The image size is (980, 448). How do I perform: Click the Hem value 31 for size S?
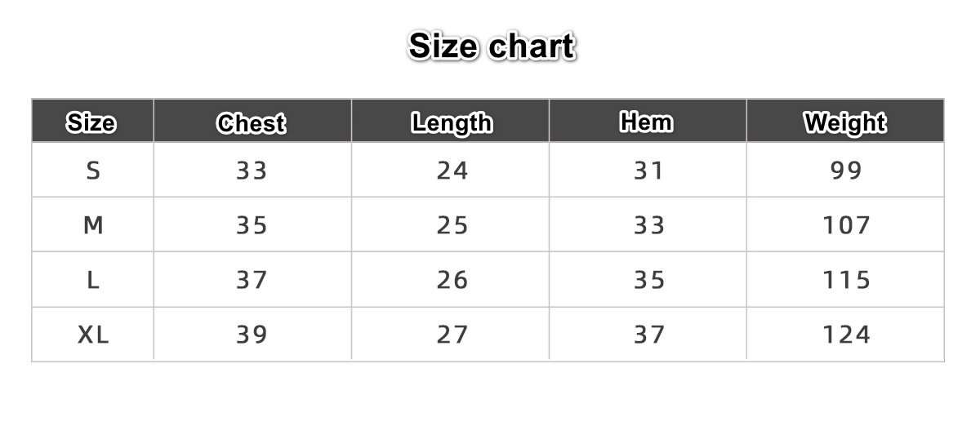point(648,171)
